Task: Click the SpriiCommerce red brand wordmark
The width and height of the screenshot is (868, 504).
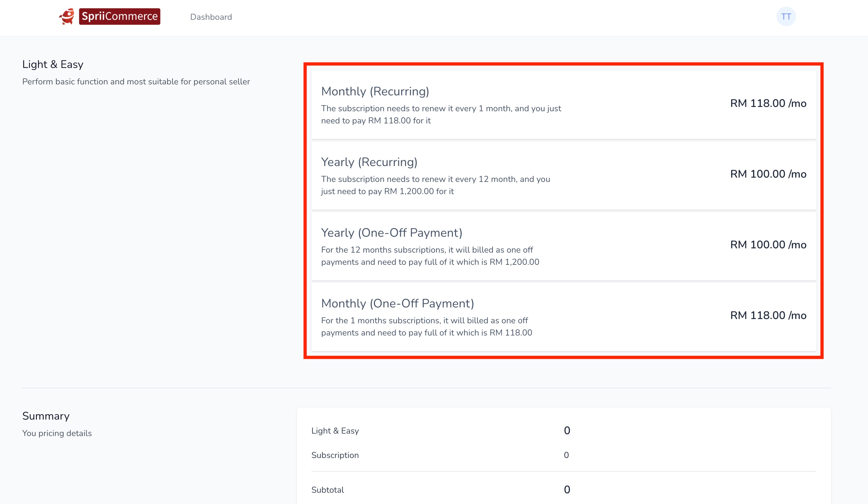Action: click(x=119, y=16)
